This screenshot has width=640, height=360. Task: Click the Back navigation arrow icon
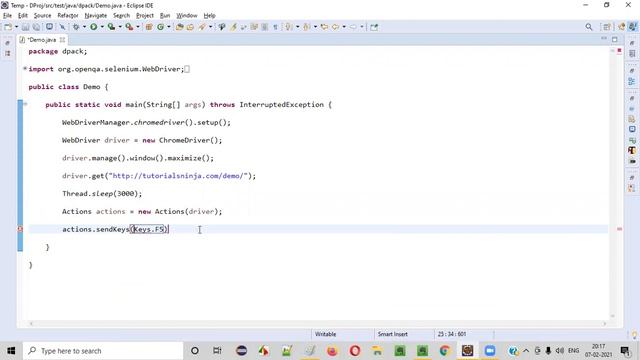point(336,27)
